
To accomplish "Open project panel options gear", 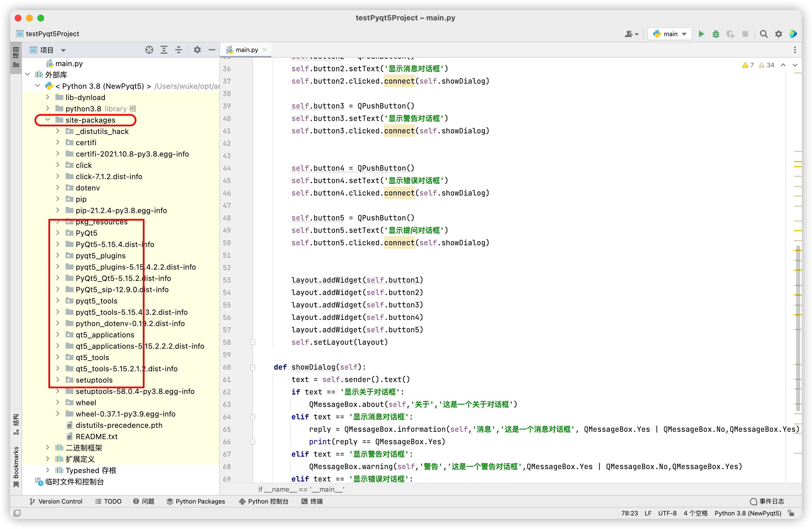I will (197, 50).
